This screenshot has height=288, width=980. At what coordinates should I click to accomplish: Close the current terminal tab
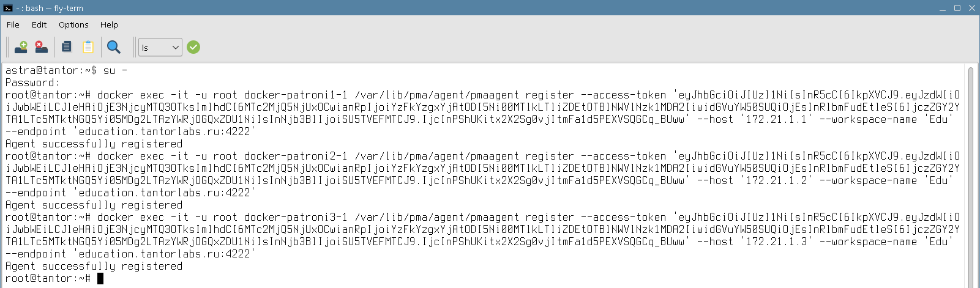[41, 47]
